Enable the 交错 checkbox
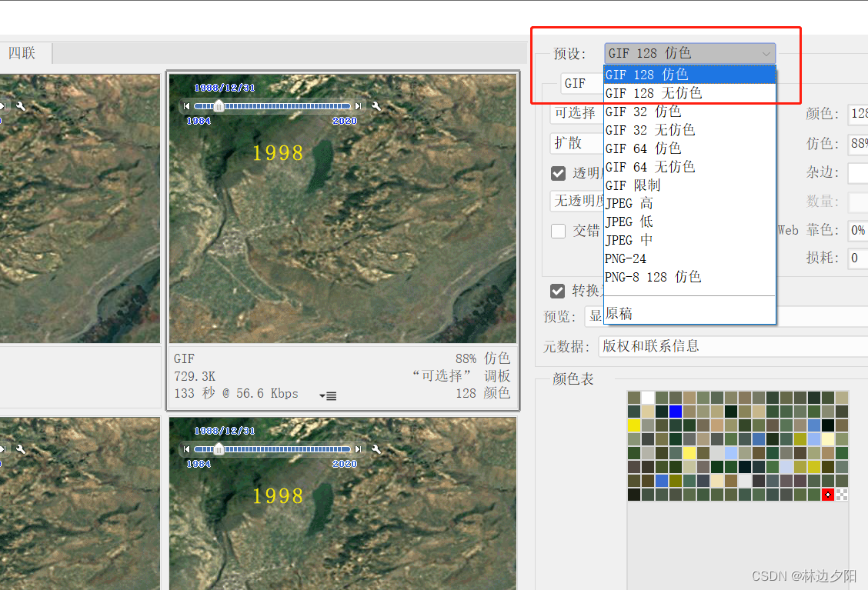The image size is (868, 590). 558,231
